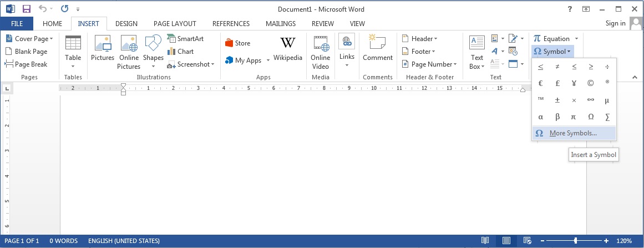The height and width of the screenshot is (248, 644).
Task: Click the Save icon in Quick Access
Action: 27,9
